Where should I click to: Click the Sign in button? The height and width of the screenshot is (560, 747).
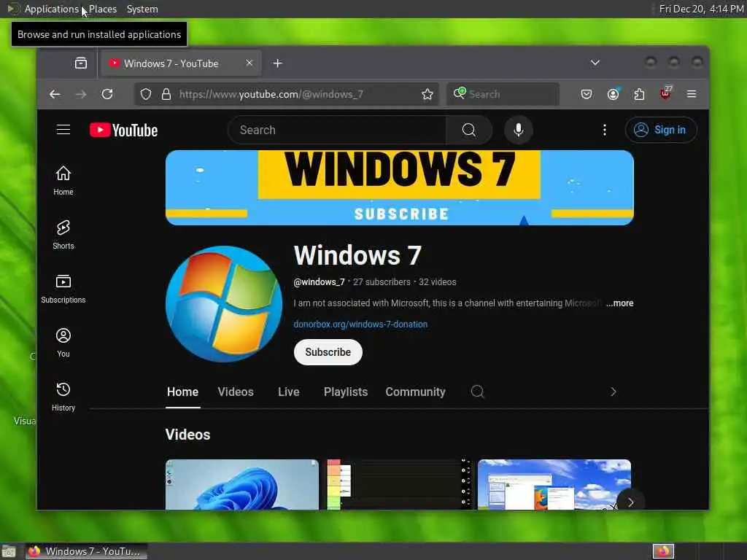pos(661,130)
